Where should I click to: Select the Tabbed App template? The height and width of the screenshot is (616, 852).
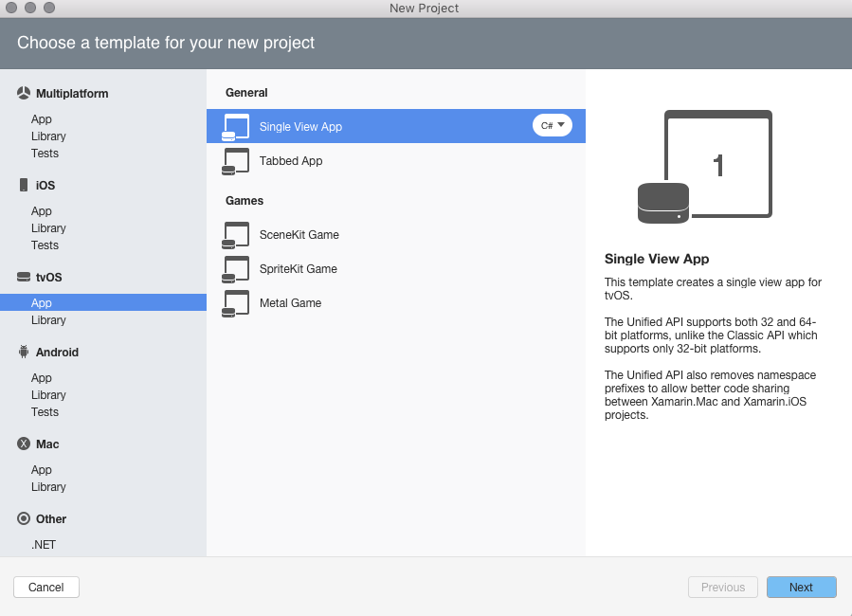pyautogui.click(x=291, y=160)
